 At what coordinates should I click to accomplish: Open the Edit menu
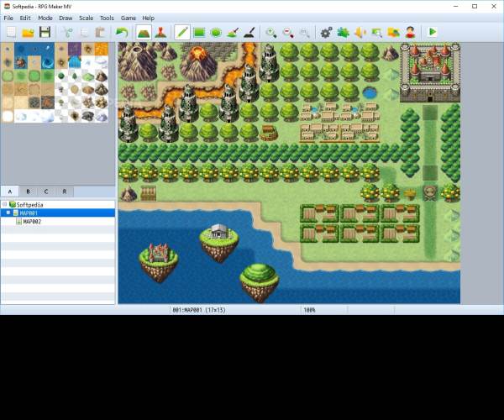pyautogui.click(x=25, y=18)
